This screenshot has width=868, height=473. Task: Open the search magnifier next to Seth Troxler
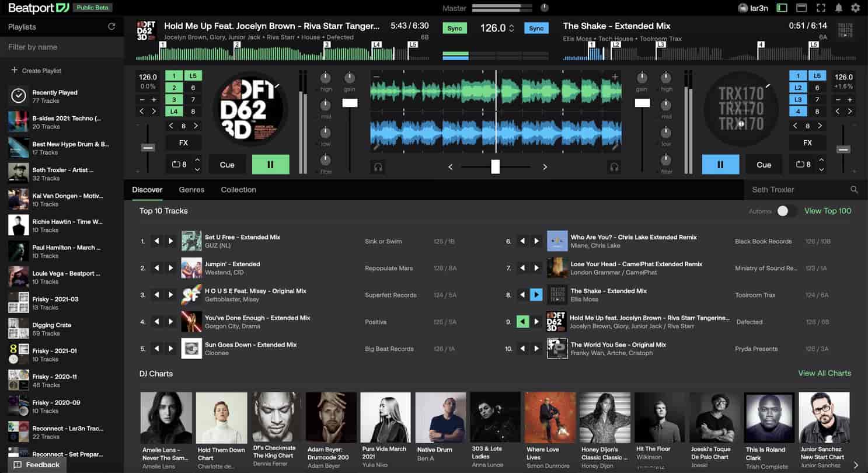coord(854,189)
